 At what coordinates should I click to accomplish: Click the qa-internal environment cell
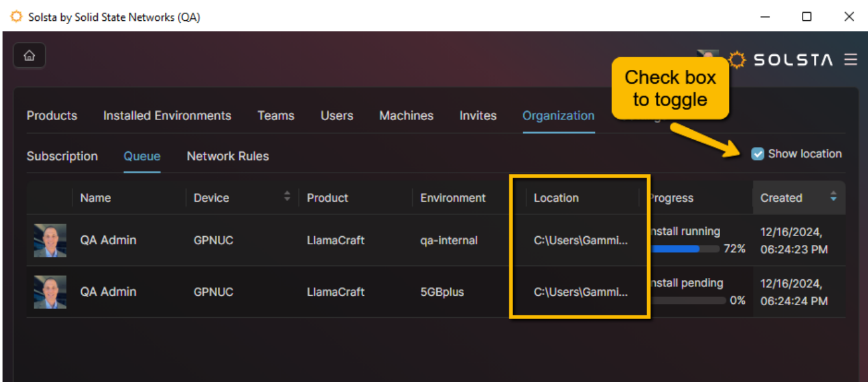(x=449, y=240)
